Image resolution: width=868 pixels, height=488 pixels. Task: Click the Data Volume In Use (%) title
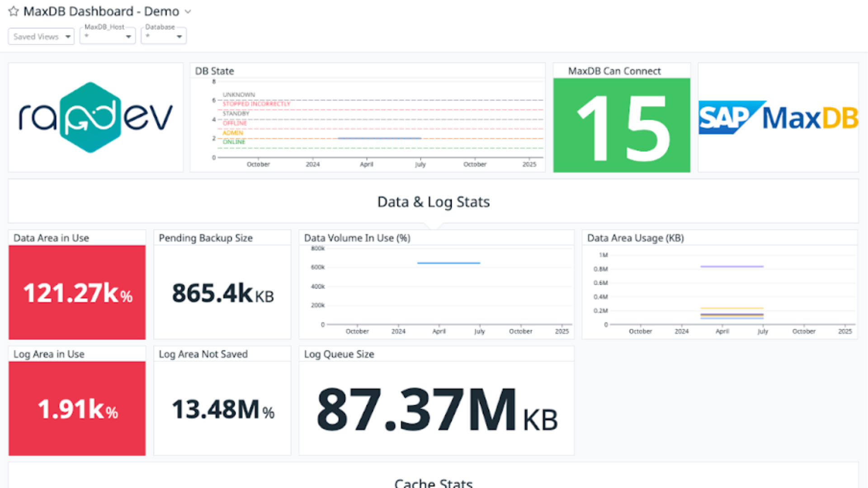(x=357, y=238)
